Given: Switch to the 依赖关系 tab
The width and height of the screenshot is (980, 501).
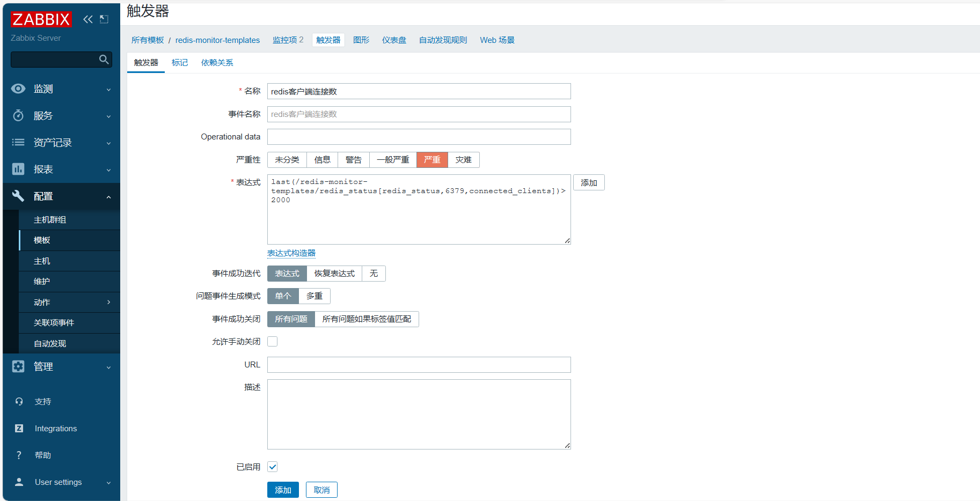Looking at the screenshot, I should (217, 63).
